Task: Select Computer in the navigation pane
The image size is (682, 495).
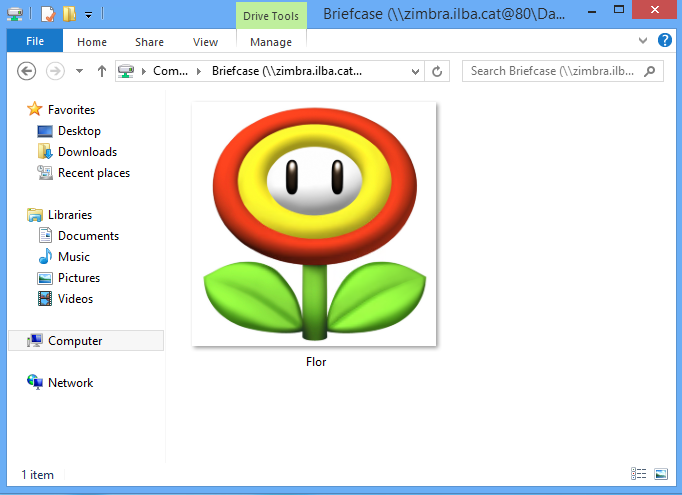Action: pos(86,341)
